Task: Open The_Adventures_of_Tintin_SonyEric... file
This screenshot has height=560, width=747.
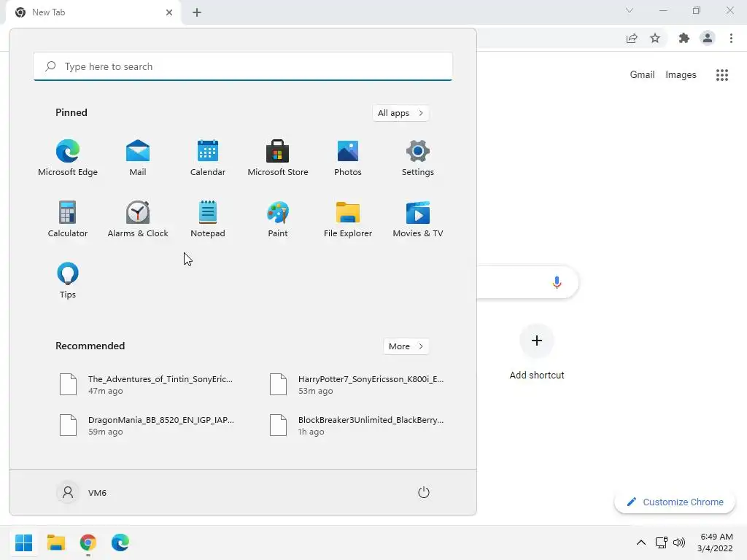Action: tap(147, 385)
